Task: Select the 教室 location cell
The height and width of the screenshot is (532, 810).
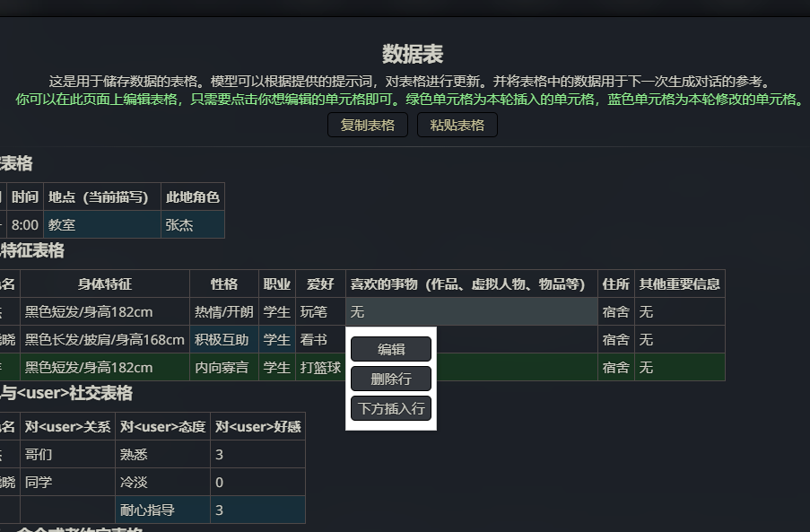Action: 101,225
